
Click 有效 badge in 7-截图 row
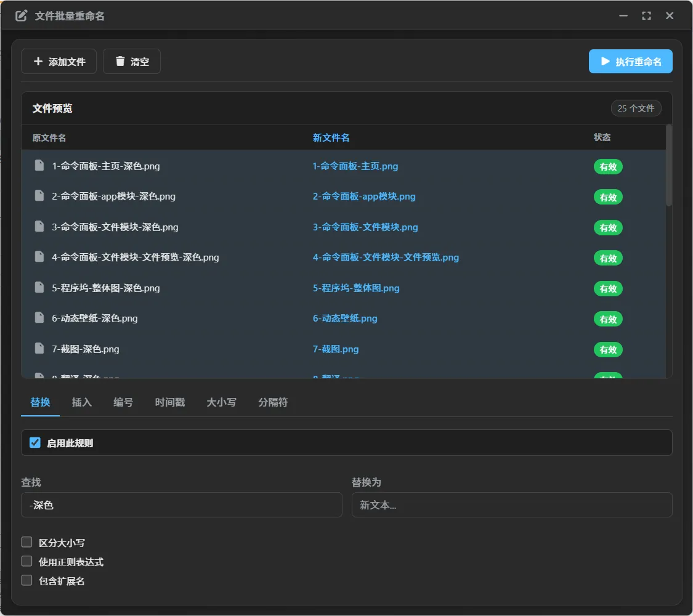pos(608,349)
